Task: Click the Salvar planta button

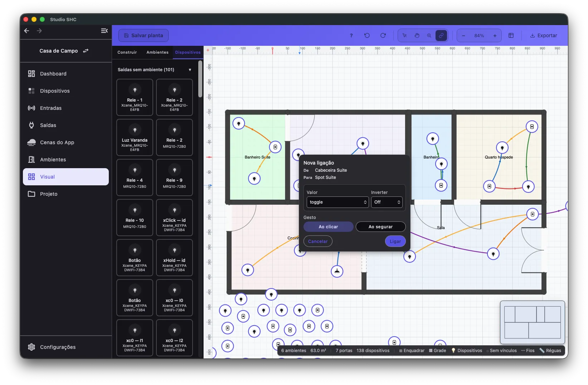Action: 144,35
